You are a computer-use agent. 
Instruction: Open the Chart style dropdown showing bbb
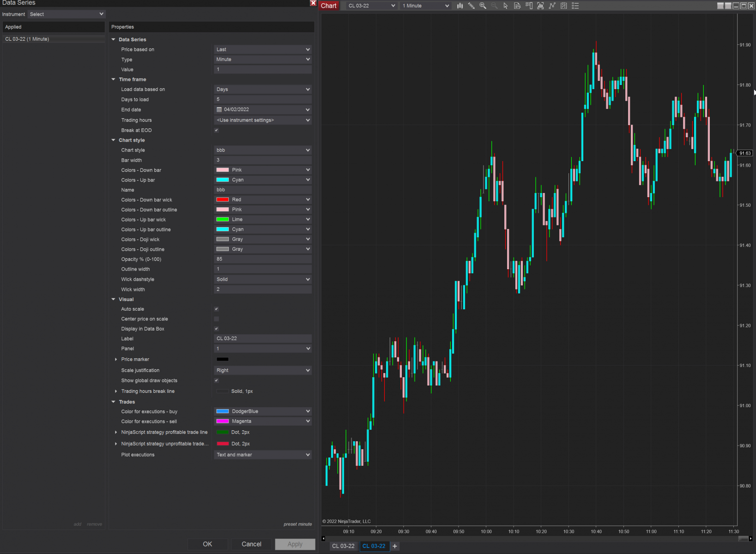click(x=263, y=150)
